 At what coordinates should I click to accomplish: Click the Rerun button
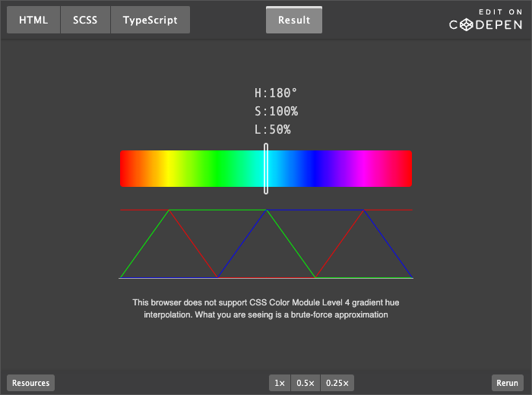pos(507,383)
